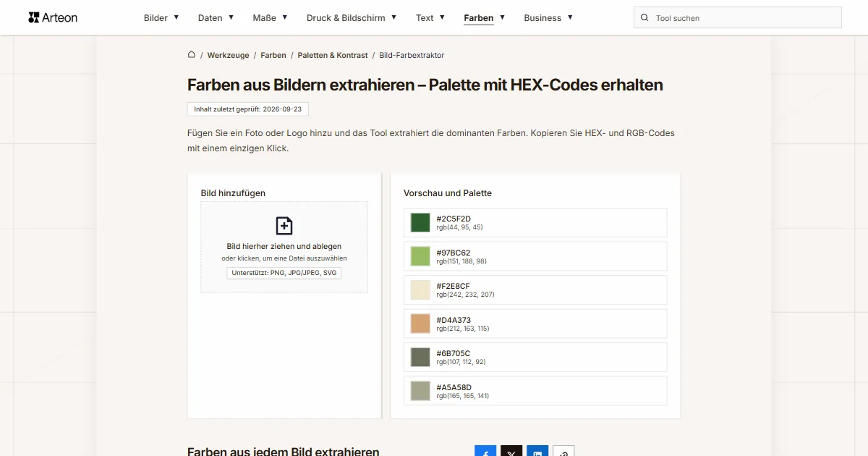Copy the page link icon

click(563, 450)
